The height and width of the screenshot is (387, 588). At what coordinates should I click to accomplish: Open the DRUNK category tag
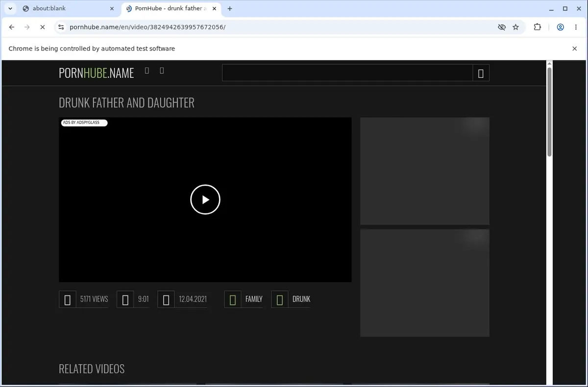coord(301,299)
